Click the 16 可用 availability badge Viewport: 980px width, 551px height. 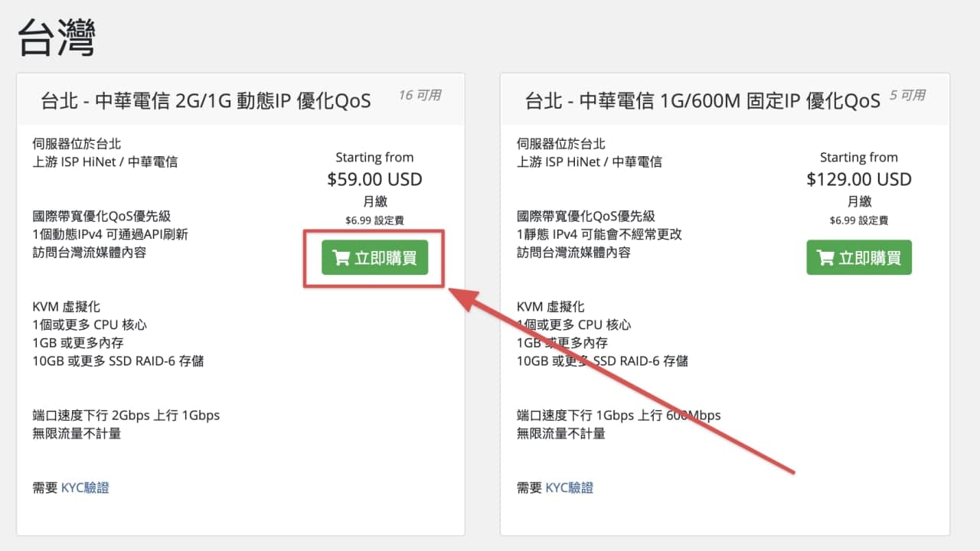[x=420, y=95]
